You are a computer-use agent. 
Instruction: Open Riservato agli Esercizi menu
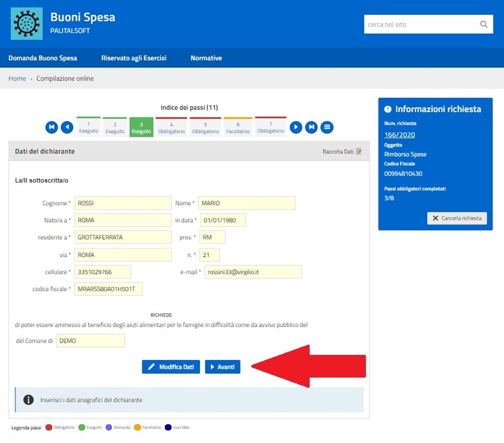click(134, 58)
